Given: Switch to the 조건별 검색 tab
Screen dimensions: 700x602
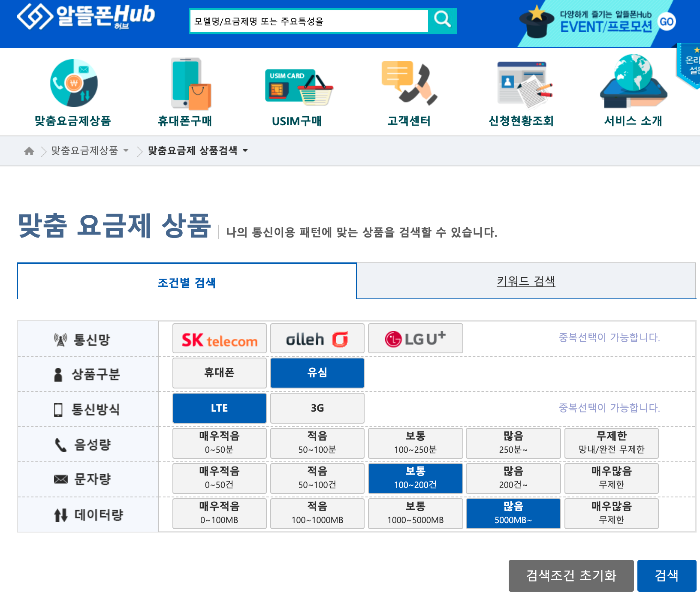Looking at the screenshot, I should point(187,282).
